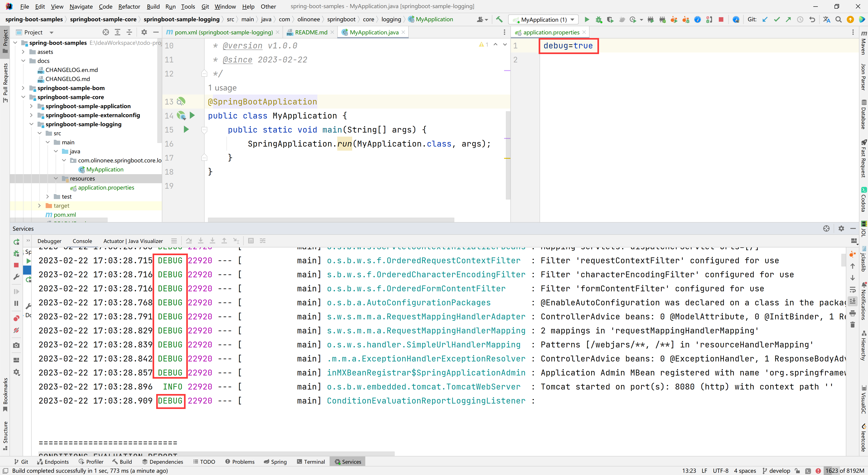The image size is (868, 475).
Task: Switch to README.md editor tab
Action: (310, 32)
